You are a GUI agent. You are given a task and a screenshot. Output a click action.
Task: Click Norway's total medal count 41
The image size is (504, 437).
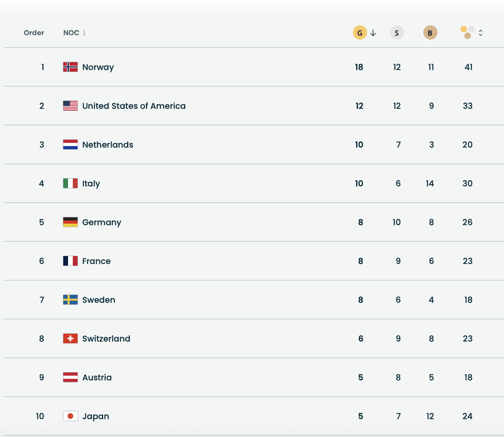point(468,67)
